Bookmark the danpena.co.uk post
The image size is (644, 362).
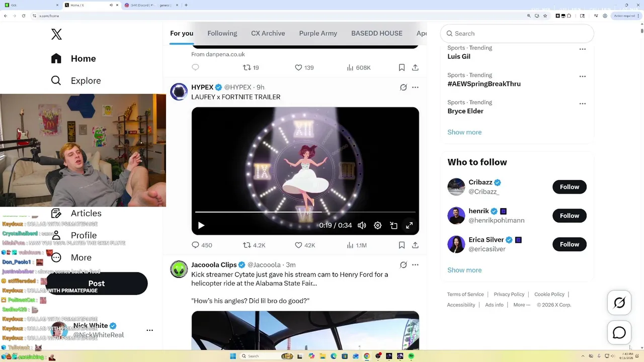click(401, 67)
